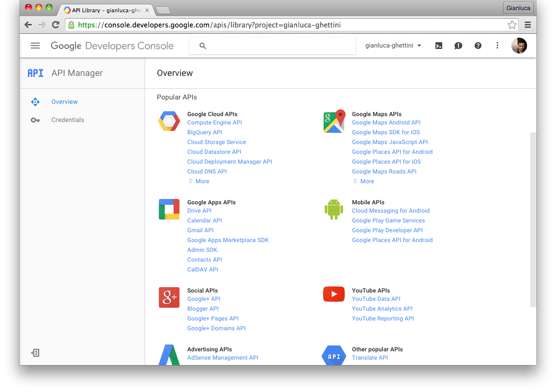Select Overview in the sidebar

[x=65, y=102]
